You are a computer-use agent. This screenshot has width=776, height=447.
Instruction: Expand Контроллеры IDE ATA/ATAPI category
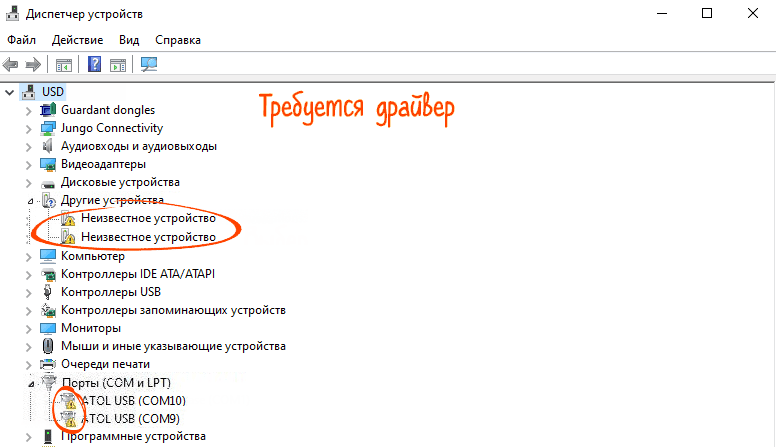[x=28, y=275]
